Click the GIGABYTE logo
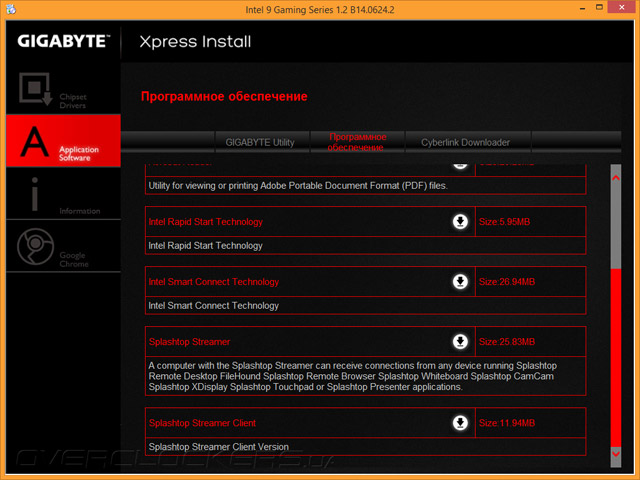The width and height of the screenshot is (640, 480). tap(64, 41)
